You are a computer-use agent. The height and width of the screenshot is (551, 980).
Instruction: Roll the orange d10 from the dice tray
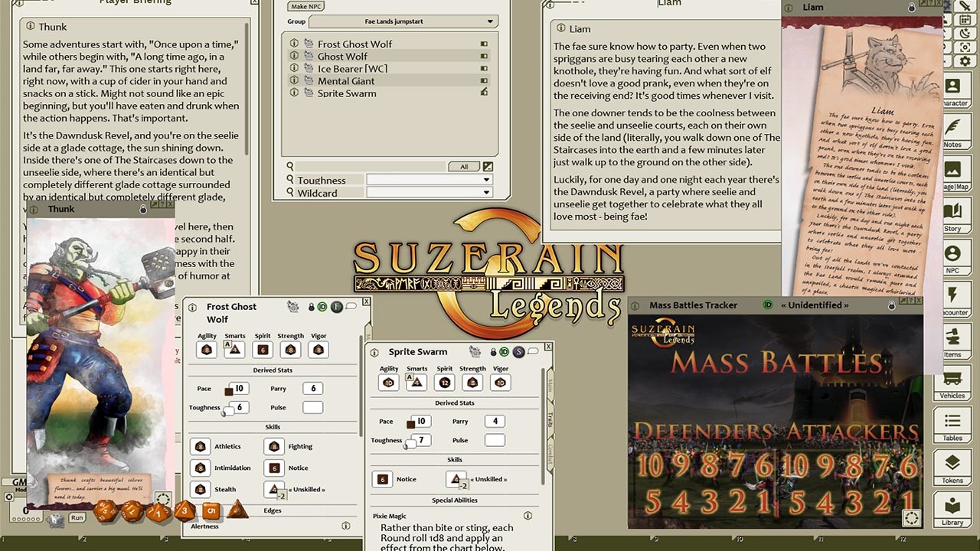[158, 511]
